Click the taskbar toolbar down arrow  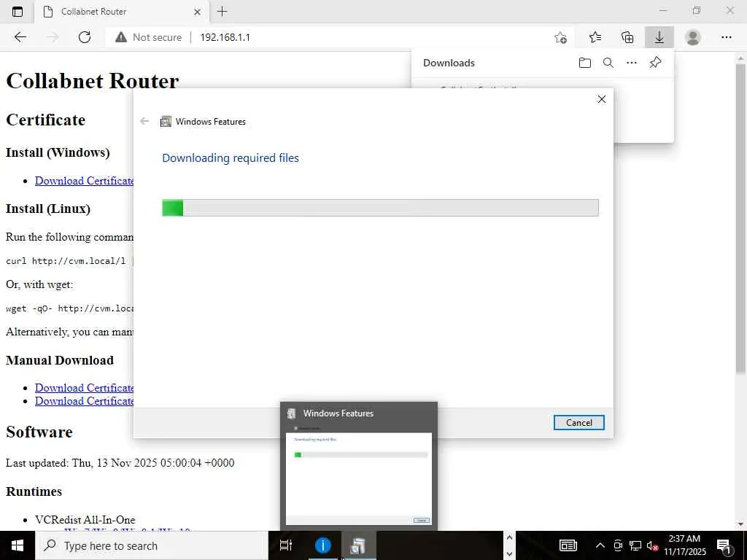509,554
